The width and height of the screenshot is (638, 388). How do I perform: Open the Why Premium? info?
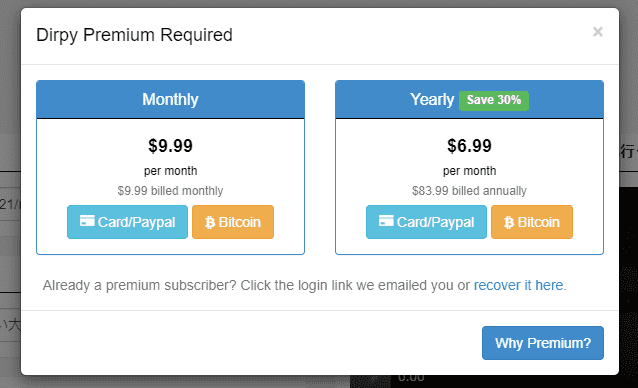click(x=543, y=343)
